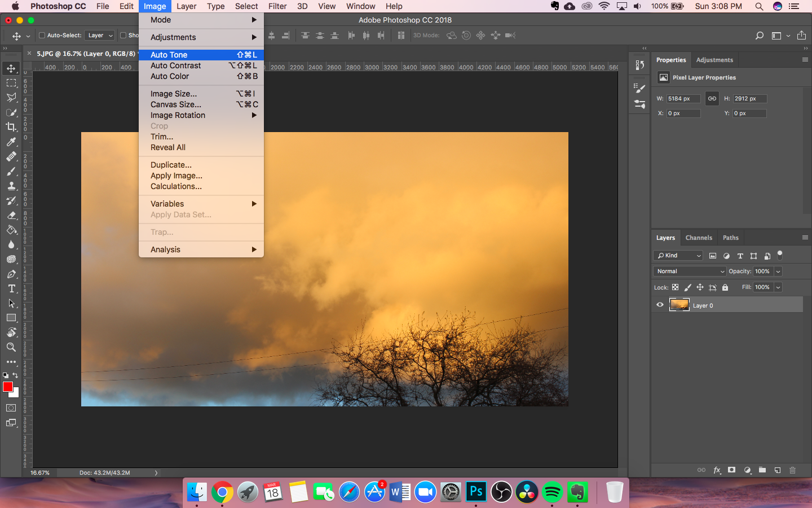Click the background white color swatch

[15, 393]
